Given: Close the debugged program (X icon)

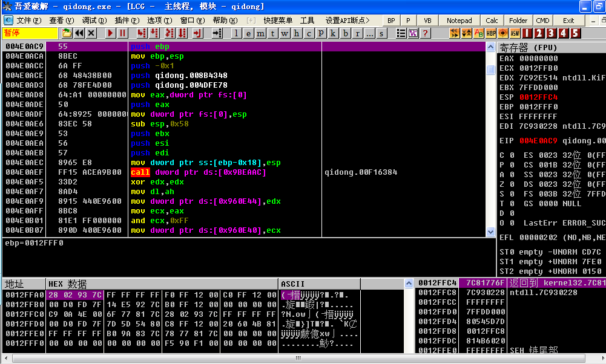Looking at the screenshot, I should coord(91,33).
